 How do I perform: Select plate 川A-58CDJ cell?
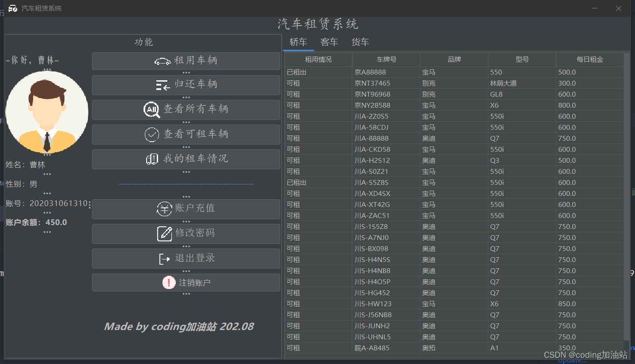[386, 127]
